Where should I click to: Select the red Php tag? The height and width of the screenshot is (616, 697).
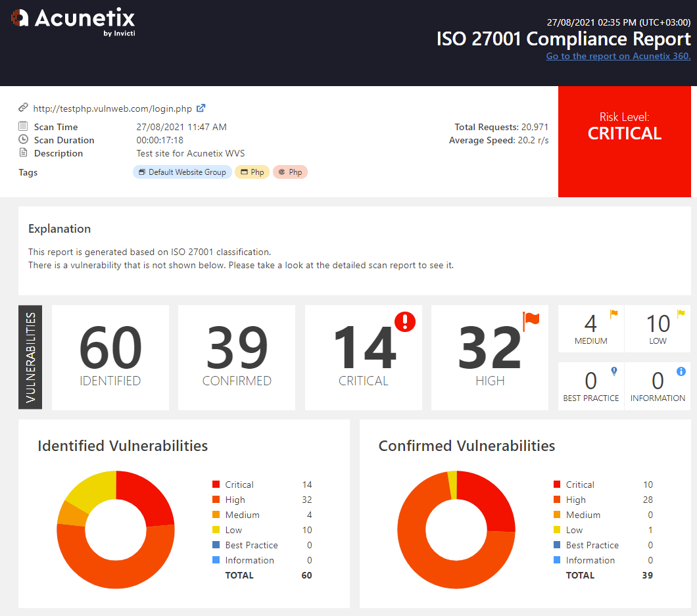290,172
